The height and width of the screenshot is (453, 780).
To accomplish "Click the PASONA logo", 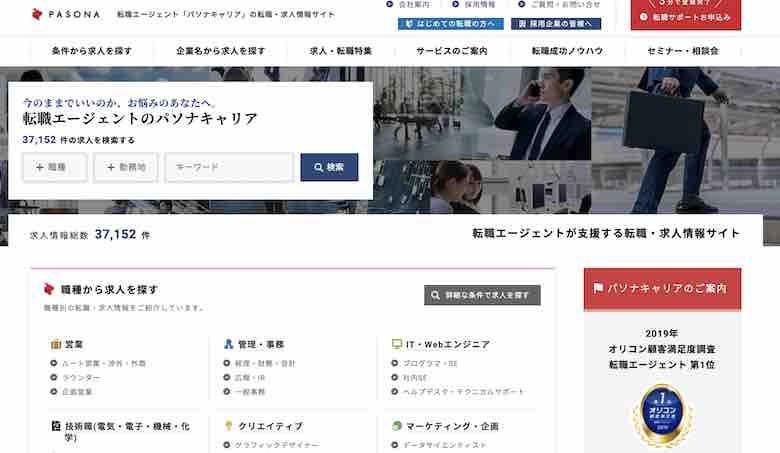I will 65,14.
